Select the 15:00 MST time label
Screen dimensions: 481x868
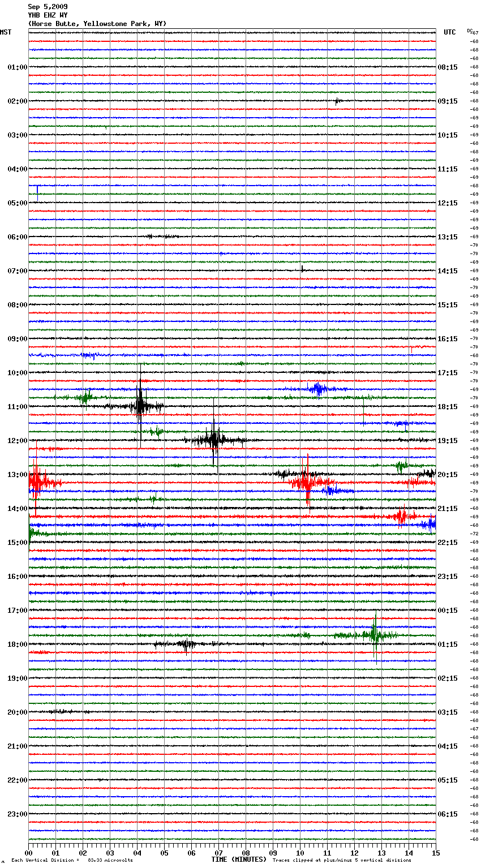[18, 543]
